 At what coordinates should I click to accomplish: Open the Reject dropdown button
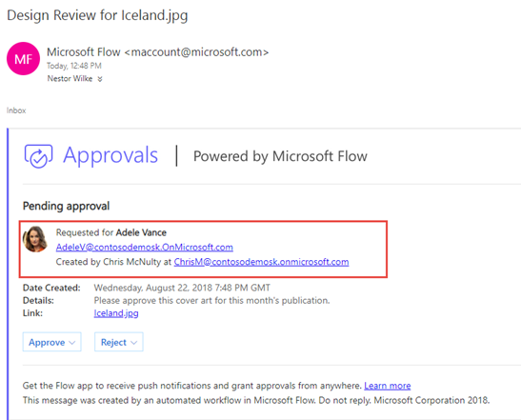point(119,342)
